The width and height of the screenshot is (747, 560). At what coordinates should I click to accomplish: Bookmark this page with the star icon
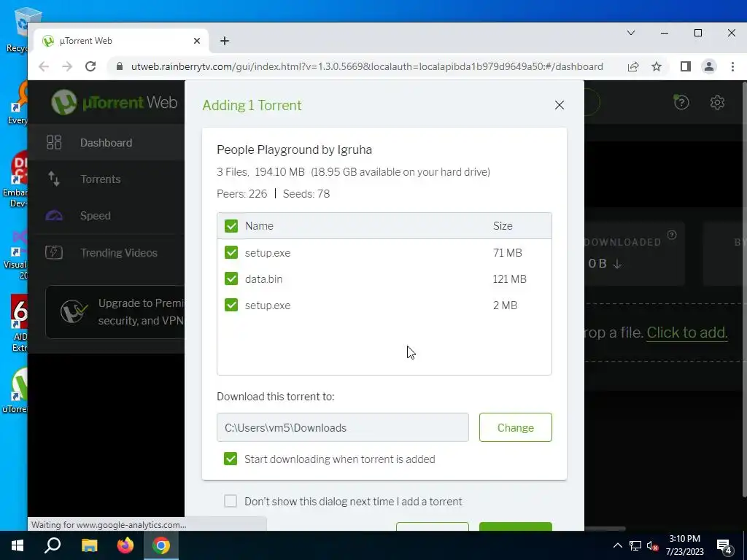tap(657, 66)
